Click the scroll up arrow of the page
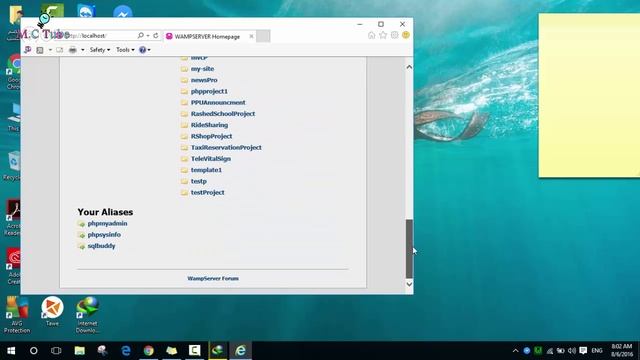The width and height of the screenshot is (640, 360). tap(409, 67)
